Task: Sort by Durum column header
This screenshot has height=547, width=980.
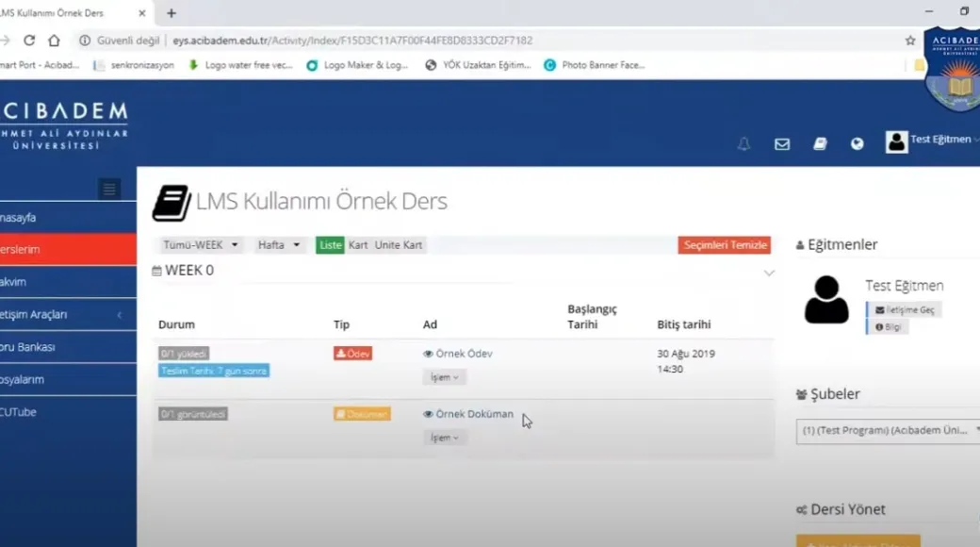Action: coord(176,324)
